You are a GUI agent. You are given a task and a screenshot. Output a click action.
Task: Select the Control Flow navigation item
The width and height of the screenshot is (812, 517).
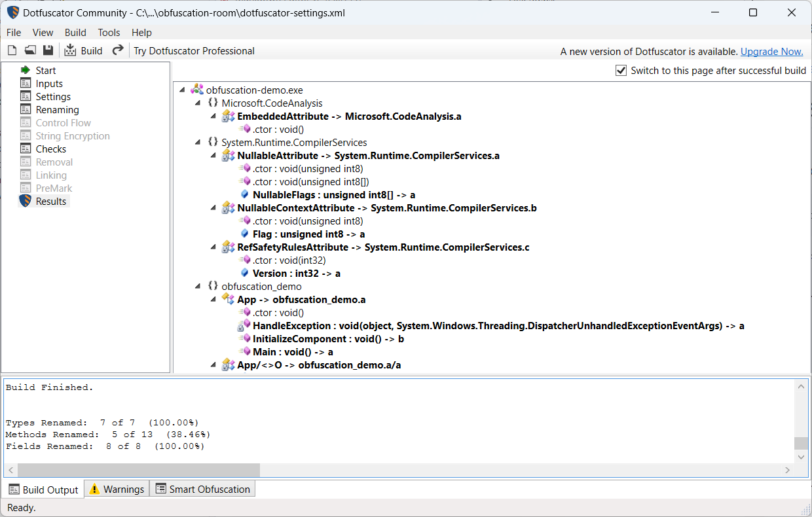coord(64,122)
